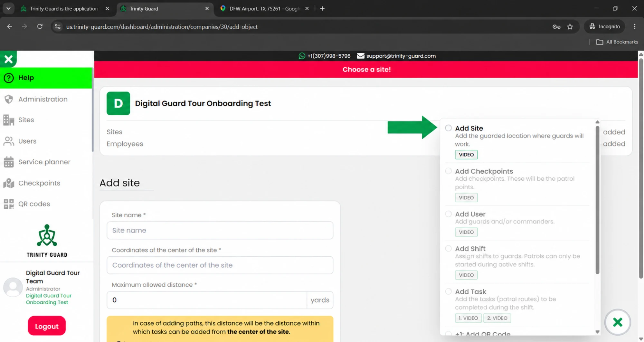Open the Help menu item

(46, 78)
